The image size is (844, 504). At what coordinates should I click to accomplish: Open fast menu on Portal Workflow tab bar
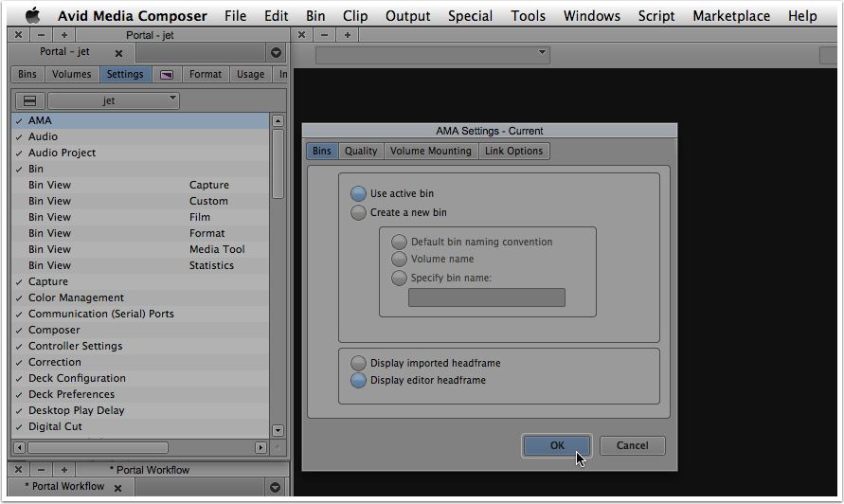point(275,487)
